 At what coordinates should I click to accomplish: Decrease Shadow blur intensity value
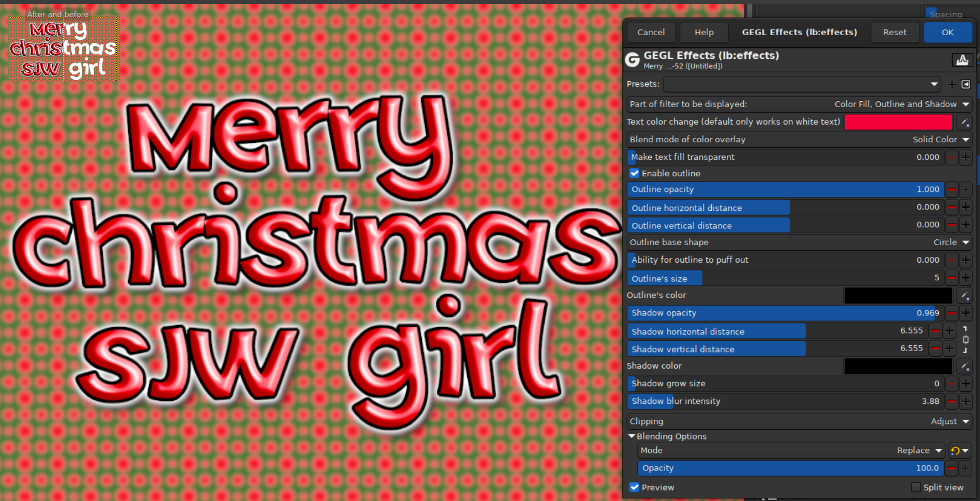pyautogui.click(x=952, y=401)
